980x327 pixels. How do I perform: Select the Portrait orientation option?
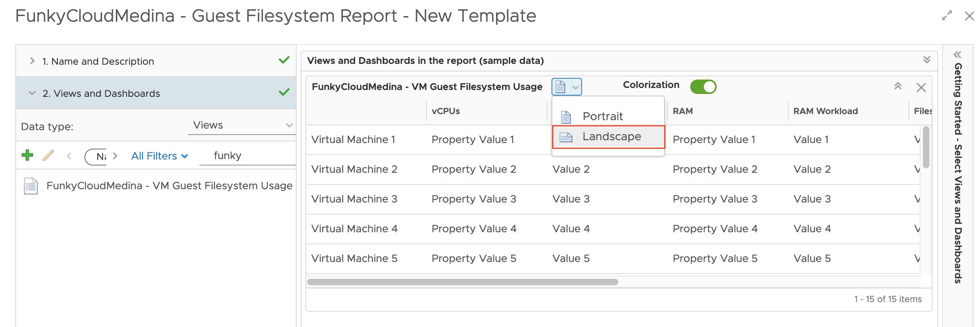tap(608, 116)
